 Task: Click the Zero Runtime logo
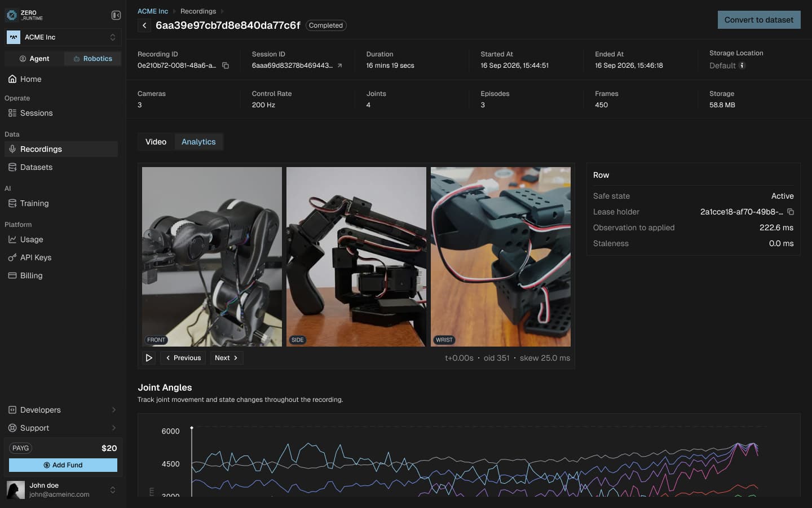click(x=24, y=15)
